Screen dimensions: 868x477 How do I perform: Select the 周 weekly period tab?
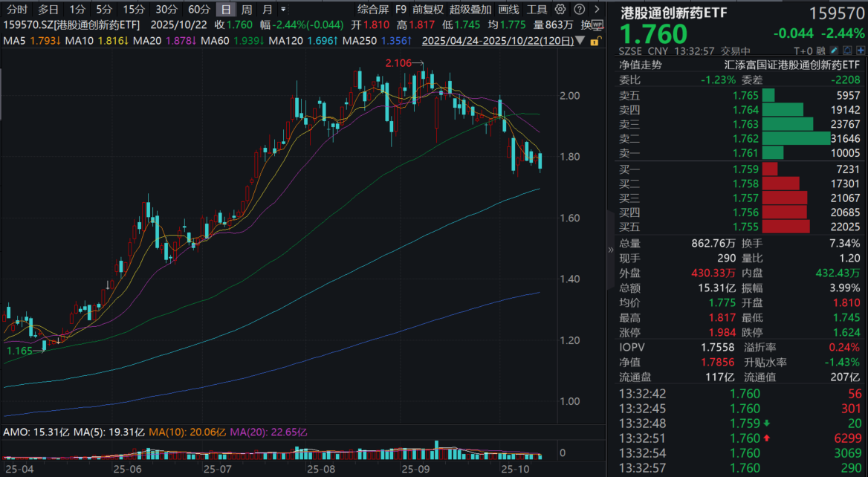247,10
